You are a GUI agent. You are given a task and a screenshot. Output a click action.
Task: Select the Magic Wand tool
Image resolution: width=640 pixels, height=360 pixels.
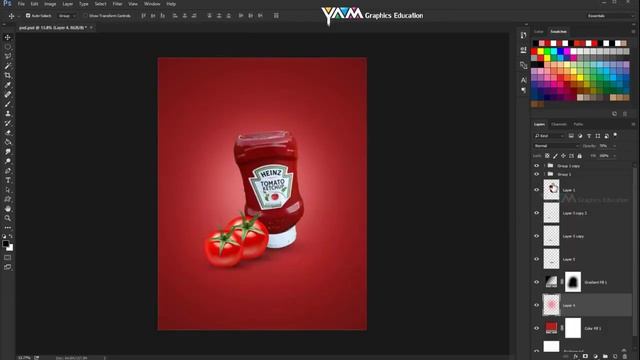pos(8,66)
